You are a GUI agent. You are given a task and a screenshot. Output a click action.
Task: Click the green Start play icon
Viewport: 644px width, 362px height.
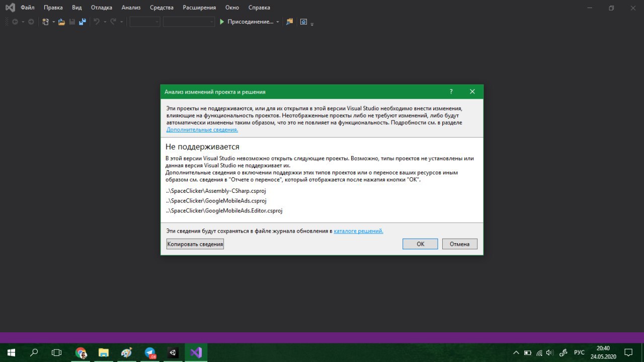(x=222, y=22)
